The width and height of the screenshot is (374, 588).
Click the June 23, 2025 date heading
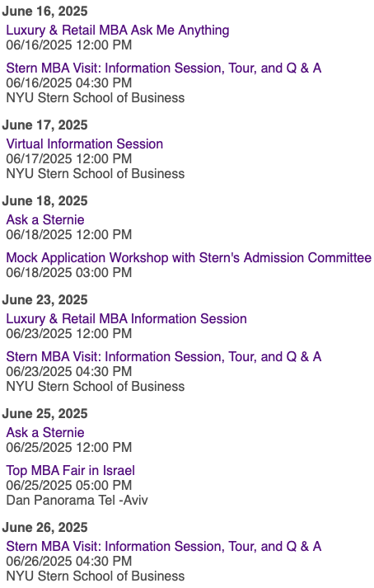45,299
